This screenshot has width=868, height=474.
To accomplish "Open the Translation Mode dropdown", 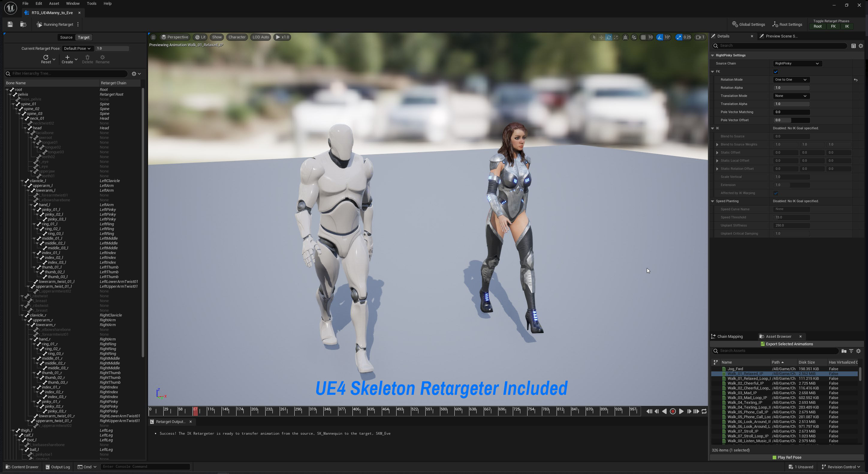I will [x=791, y=96].
